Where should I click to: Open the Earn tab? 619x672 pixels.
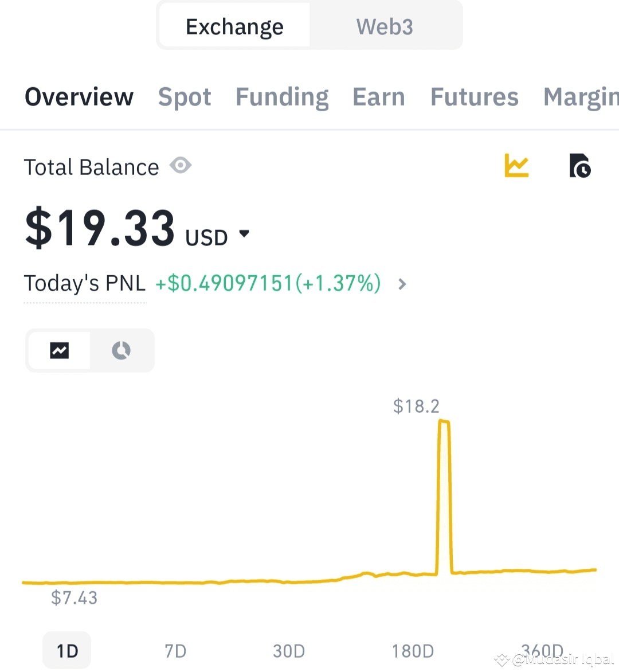(x=378, y=97)
